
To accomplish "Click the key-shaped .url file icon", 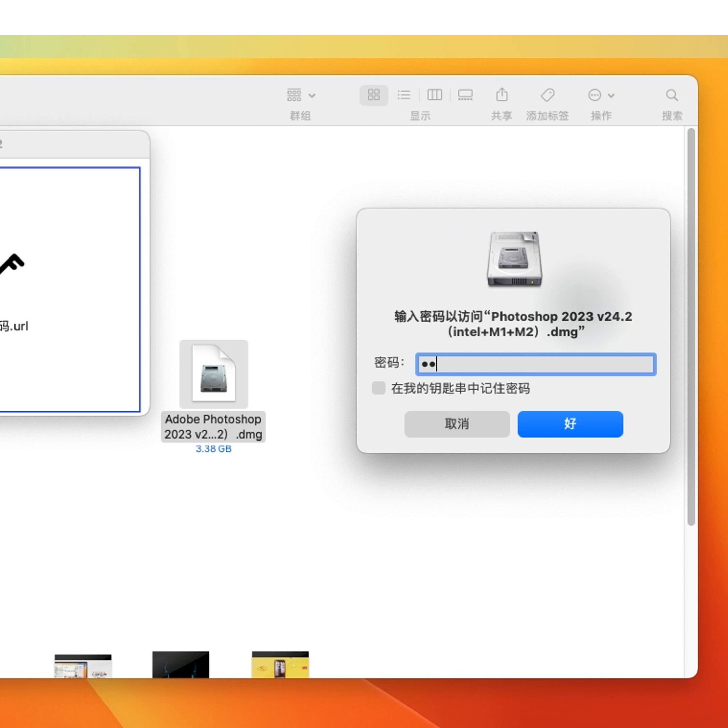I will pyautogui.click(x=12, y=265).
